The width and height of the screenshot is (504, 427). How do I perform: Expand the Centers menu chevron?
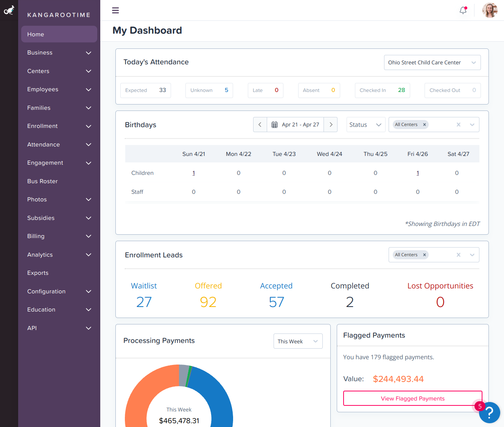coord(89,71)
